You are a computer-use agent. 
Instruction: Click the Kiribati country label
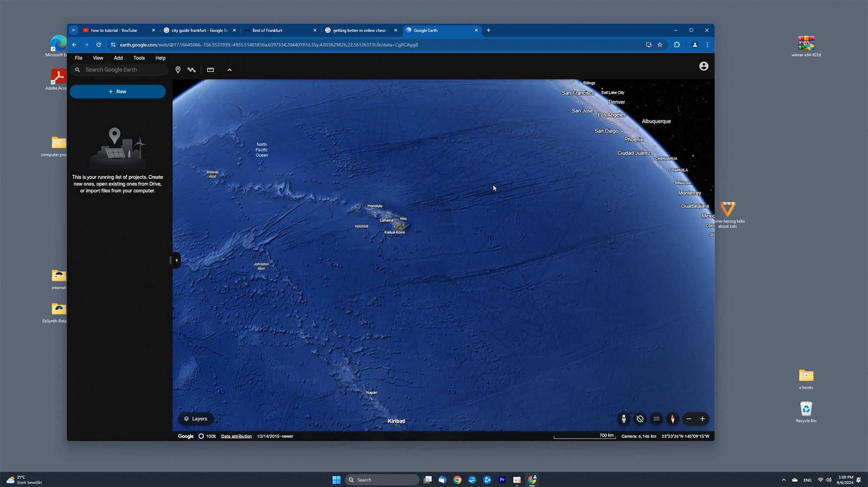tap(396, 421)
